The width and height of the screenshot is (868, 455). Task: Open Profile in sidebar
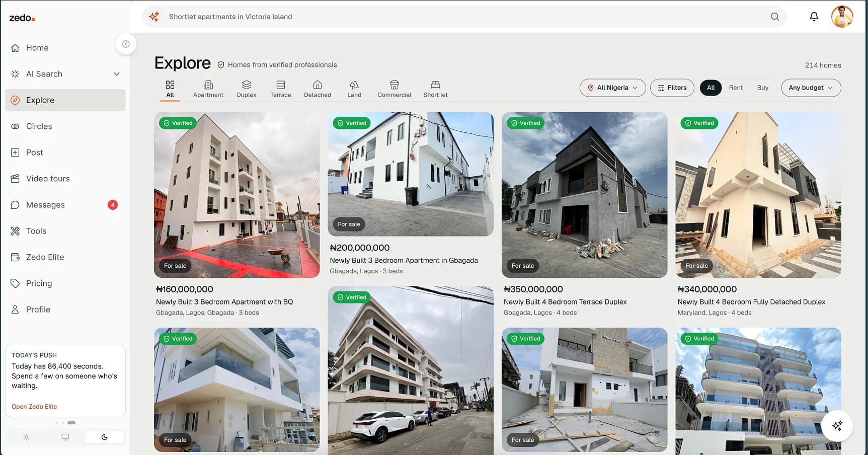tap(65, 310)
